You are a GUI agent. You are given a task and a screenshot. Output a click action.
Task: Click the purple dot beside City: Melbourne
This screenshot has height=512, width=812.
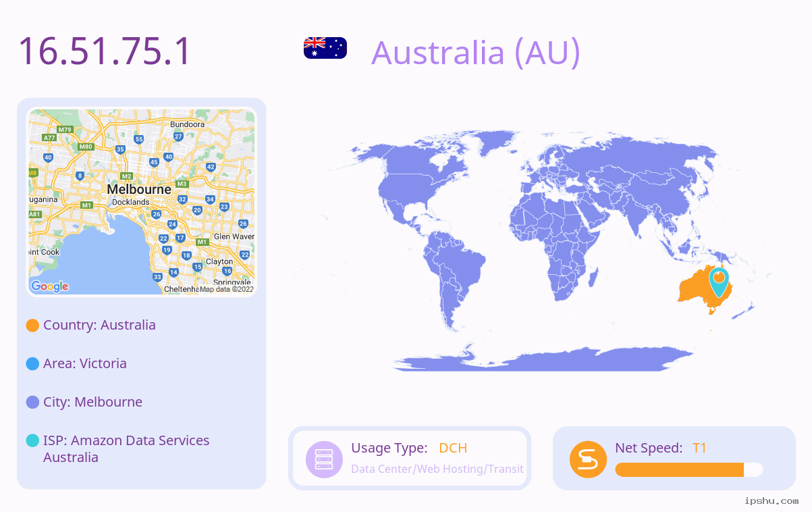pyautogui.click(x=32, y=403)
